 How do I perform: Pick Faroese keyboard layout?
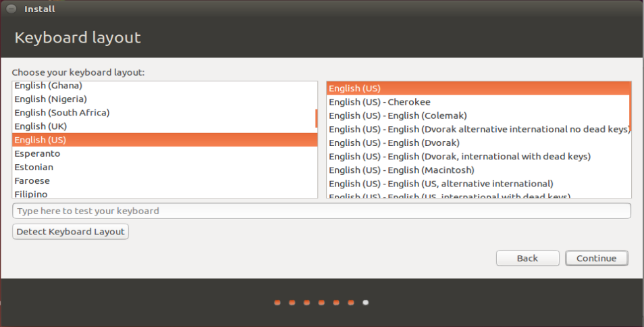(164, 180)
